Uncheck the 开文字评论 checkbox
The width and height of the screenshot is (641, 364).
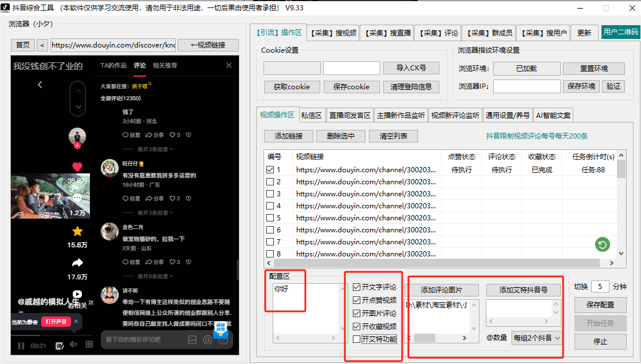[357, 287]
